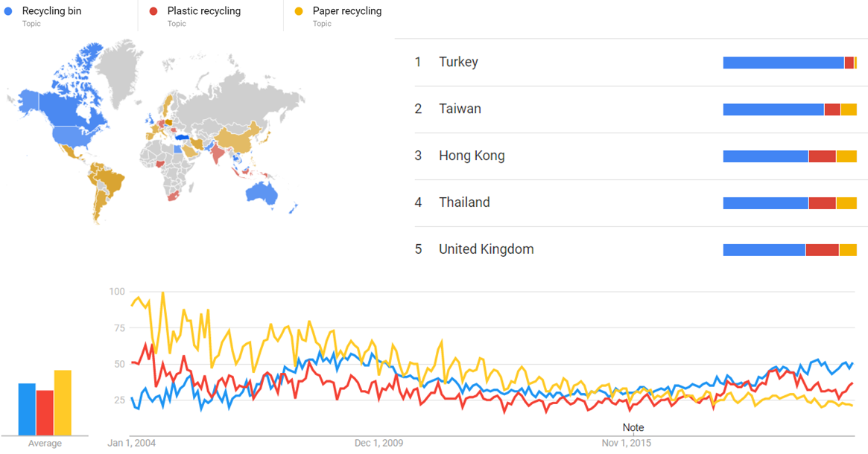
Task: Click the blue dot beside Recycling bin
Action: click(x=7, y=11)
